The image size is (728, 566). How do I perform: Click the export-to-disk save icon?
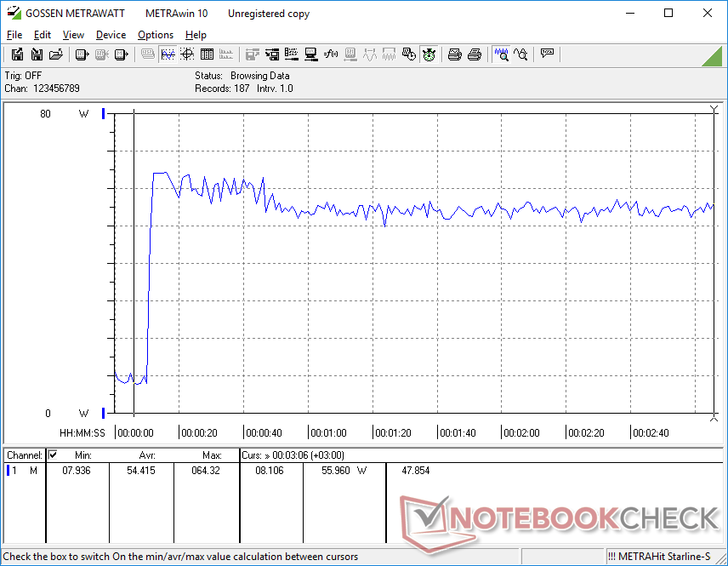coord(17,54)
